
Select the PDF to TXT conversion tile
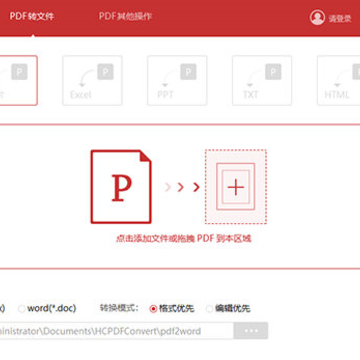[262, 81]
